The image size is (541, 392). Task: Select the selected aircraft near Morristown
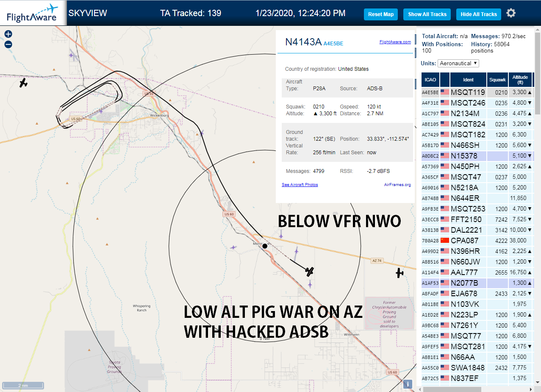[310, 272]
